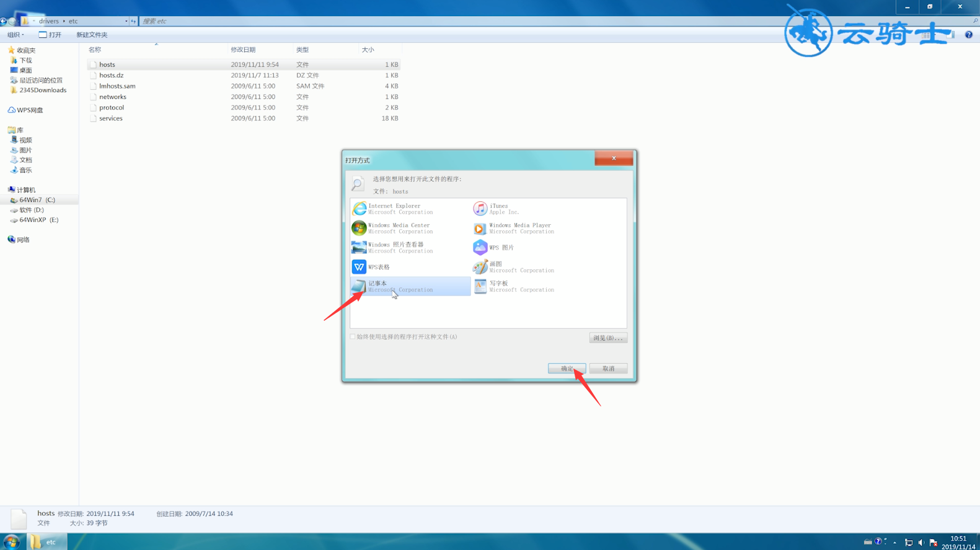Select Internet Explorer in the program list
This screenshot has width=980, height=550.
pos(410,209)
